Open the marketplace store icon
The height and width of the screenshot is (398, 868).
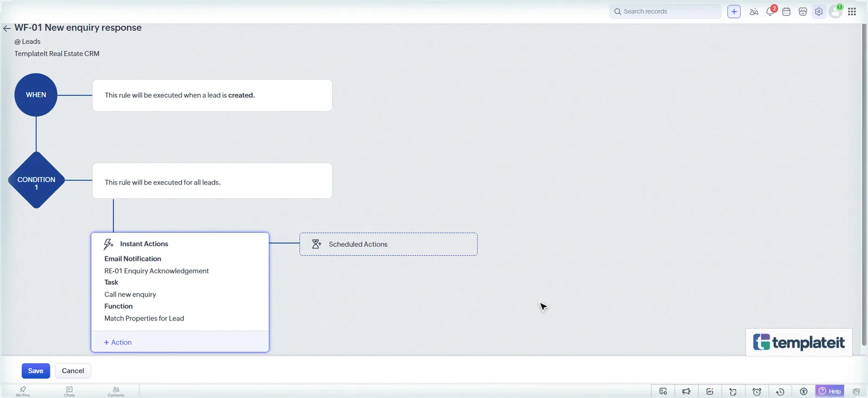803,11
